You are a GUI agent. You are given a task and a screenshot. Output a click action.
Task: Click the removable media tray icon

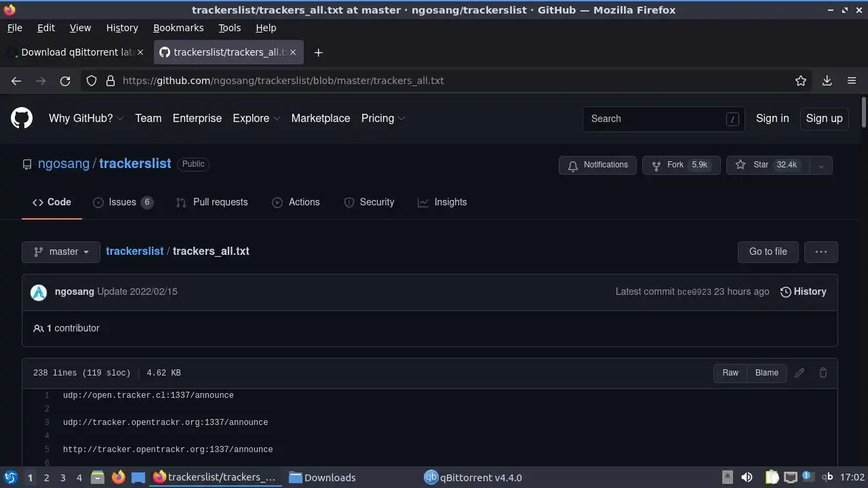pos(727,477)
